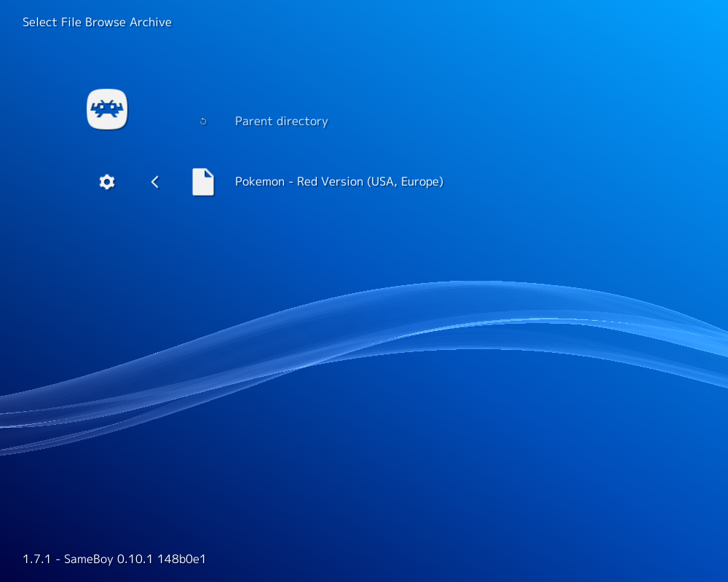Click the small icon beside Parent directory

203,121
